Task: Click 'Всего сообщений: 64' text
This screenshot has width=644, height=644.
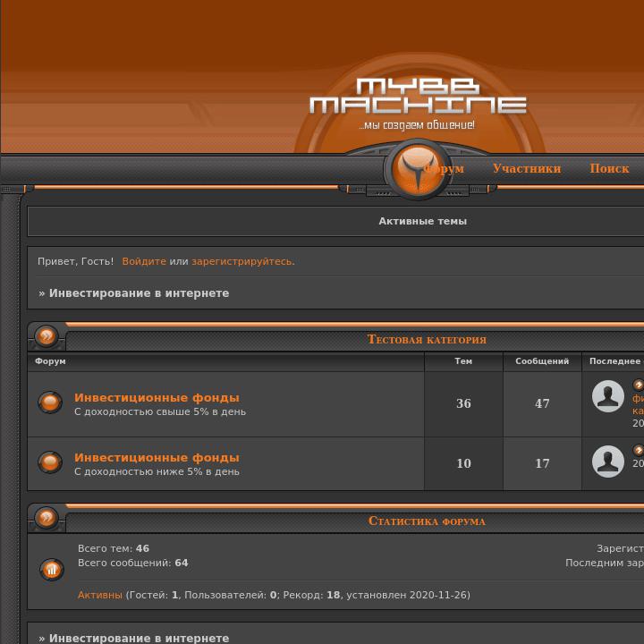Action: pyautogui.click(x=132, y=563)
